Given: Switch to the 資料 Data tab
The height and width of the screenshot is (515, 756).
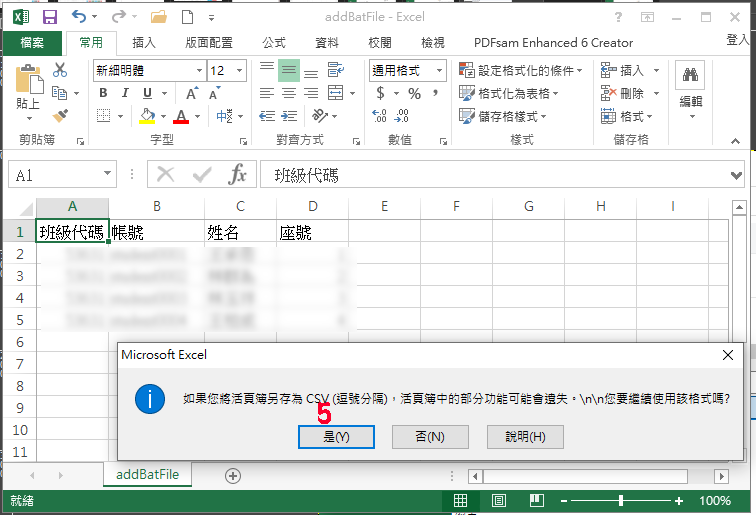Looking at the screenshot, I should pyautogui.click(x=327, y=43).
